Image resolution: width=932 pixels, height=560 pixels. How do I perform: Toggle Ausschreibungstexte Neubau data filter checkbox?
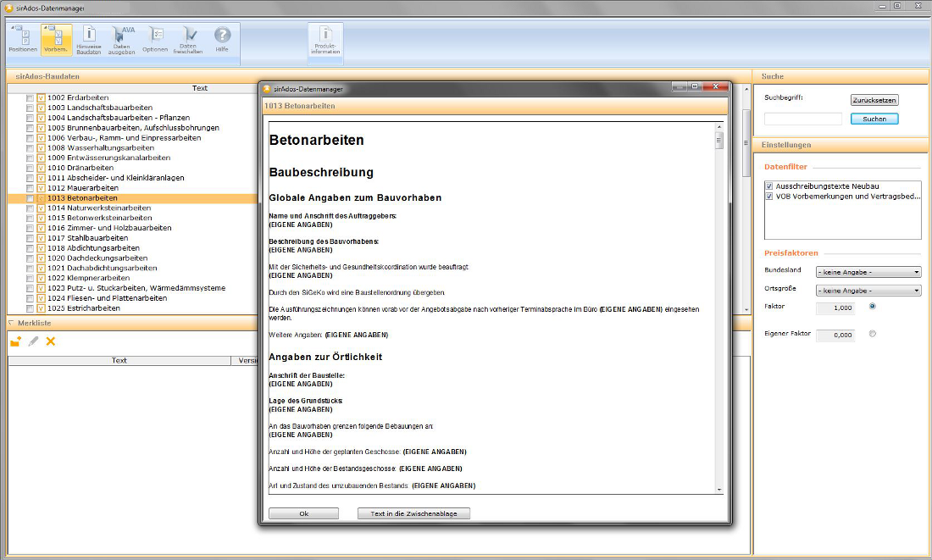click(769, 186)
